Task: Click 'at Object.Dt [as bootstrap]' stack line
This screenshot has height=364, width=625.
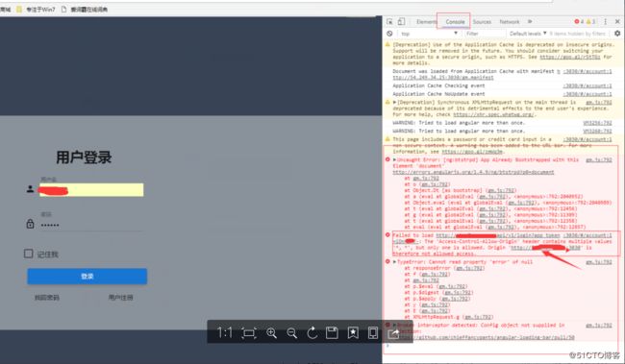Action: [460, 190]
